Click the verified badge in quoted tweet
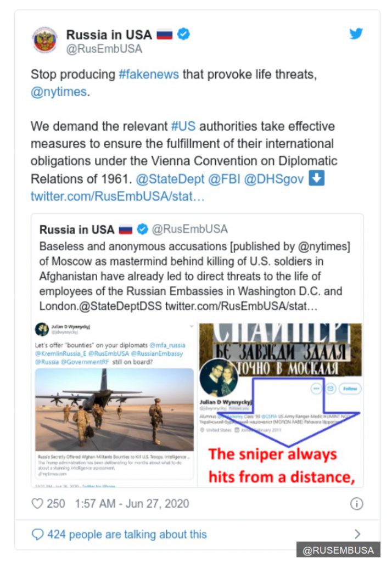This screenshot has height=562, width=392. pyautogui.click(x=143, y=229)
